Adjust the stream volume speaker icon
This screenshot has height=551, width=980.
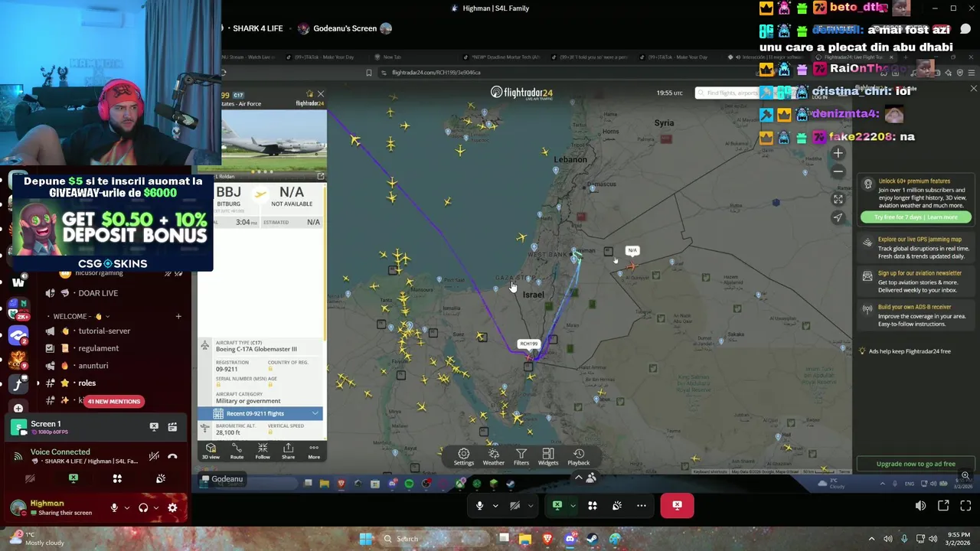[920, 506]
